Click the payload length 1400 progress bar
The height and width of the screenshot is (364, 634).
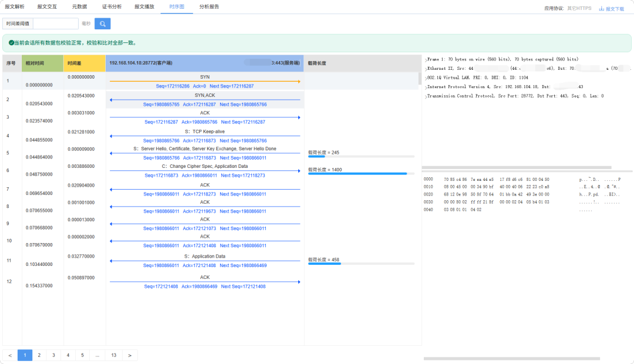click(x=361, y=174)
